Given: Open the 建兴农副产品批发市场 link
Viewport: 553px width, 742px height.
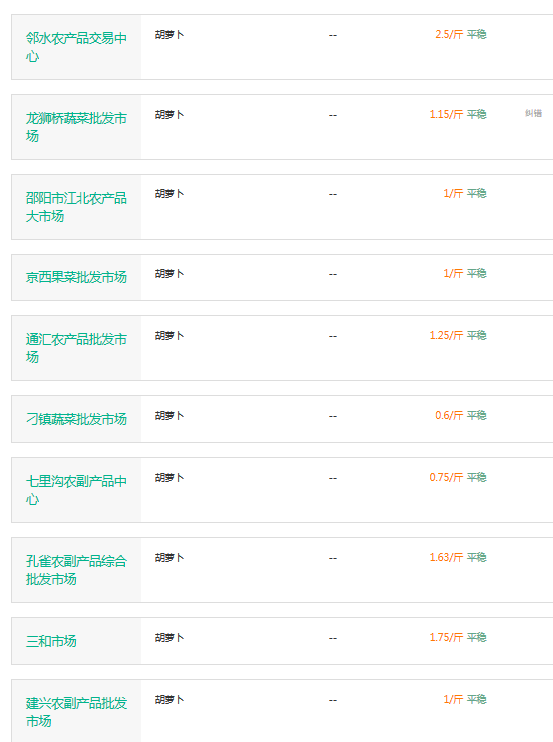Looking at the screenshot, I should tap(76, 712).
